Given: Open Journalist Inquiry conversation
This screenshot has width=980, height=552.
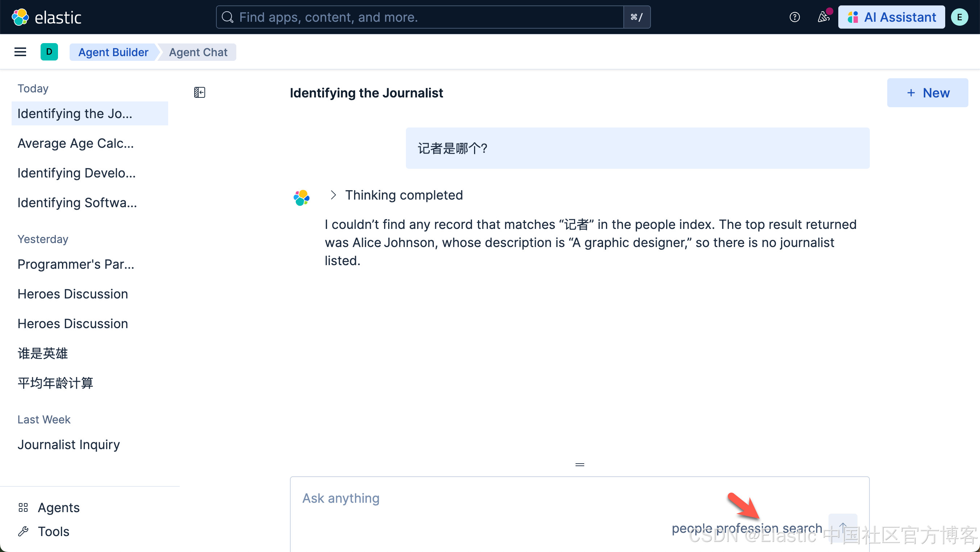Looking at the screenshot, I should 69,444.
